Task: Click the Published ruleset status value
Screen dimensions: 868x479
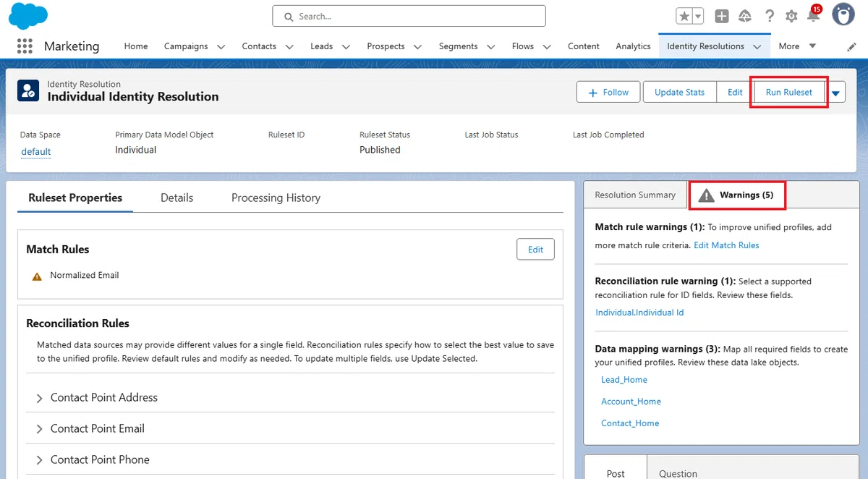Action: coord(380,150)
